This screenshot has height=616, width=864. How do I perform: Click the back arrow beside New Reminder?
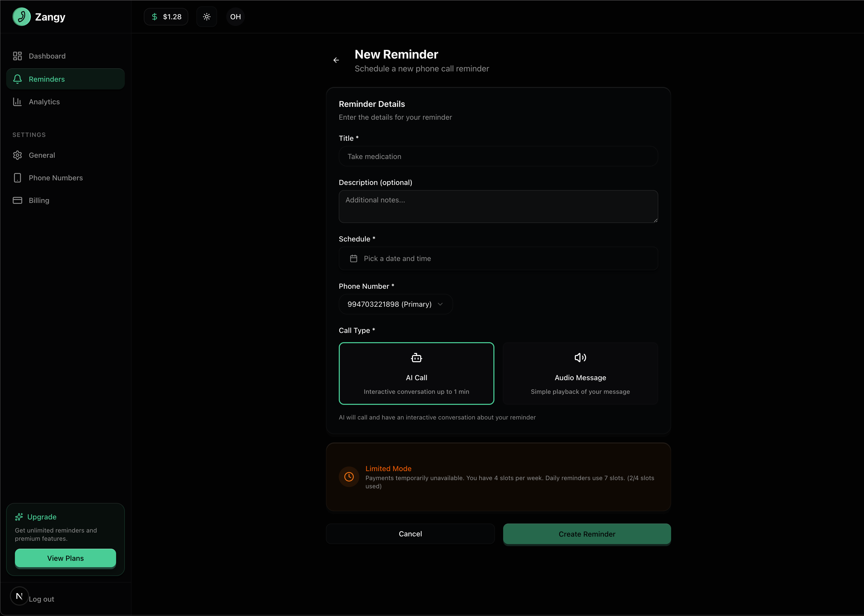coord(336,60)
